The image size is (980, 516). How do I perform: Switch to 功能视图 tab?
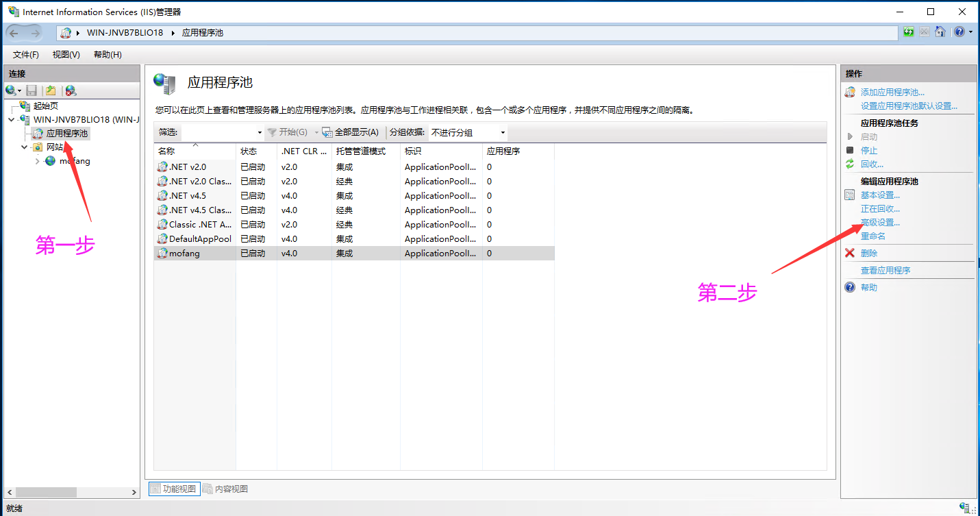(173, 489)
